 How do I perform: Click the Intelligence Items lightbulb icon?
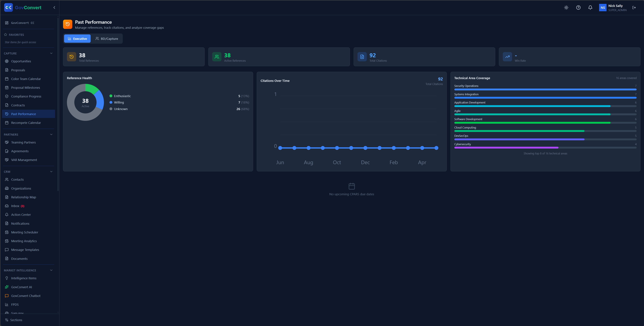coord(7,278)
